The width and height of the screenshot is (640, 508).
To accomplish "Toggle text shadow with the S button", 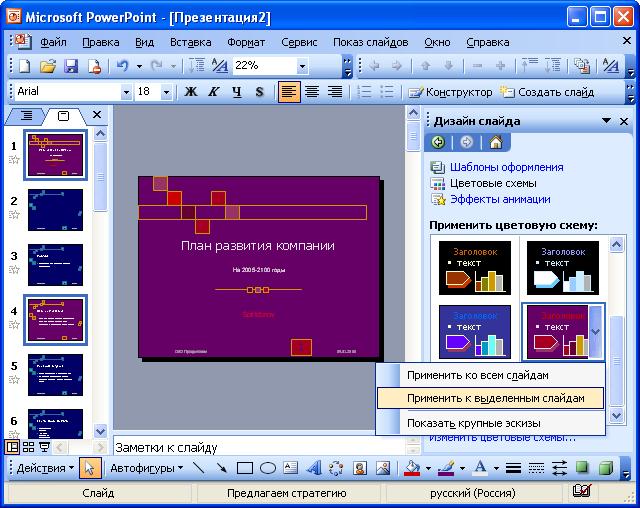I will coord(260,92).
